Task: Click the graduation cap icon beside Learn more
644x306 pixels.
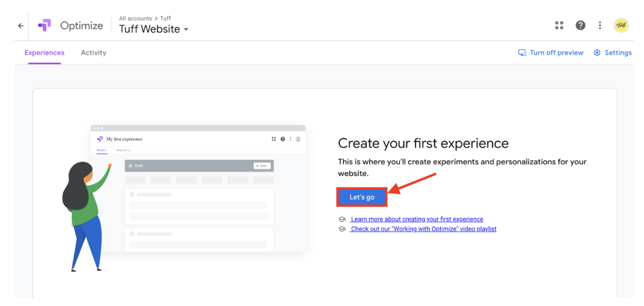Action: coord(342,219)
